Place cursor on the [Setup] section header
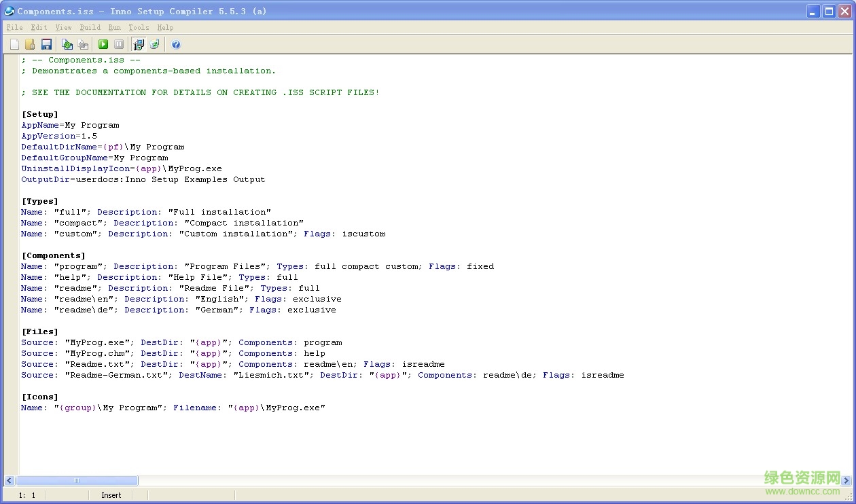This screenshot has width=856, height=504. [x=40, y=114]
